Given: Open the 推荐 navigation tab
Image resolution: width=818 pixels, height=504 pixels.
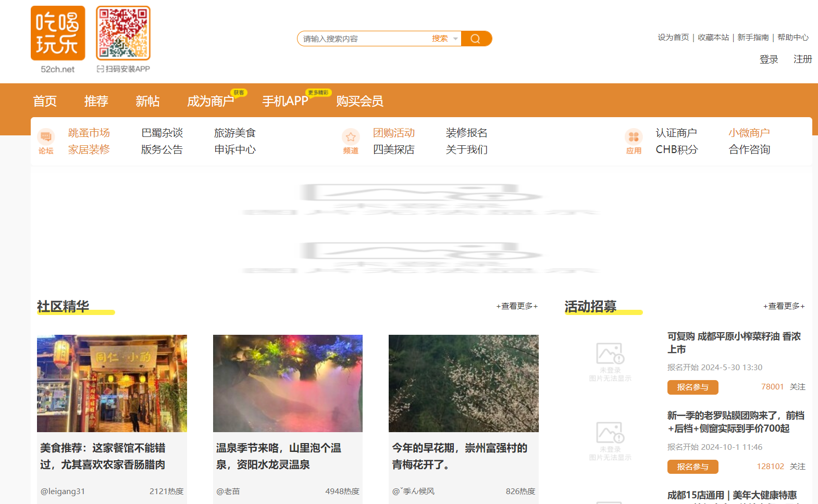Looking at the screenshot, I should pyautogui.click(x=96, y=101).
